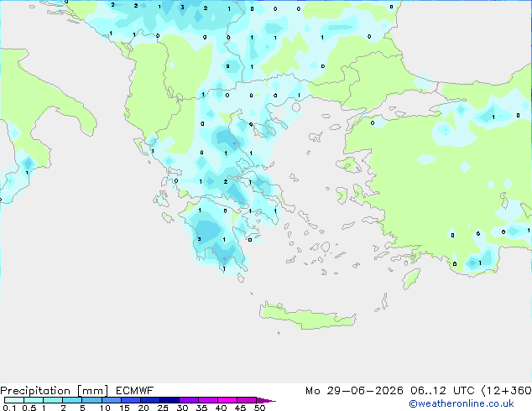
Task: Click the '25' legend scale label
Action: click(x=163, y=408)
